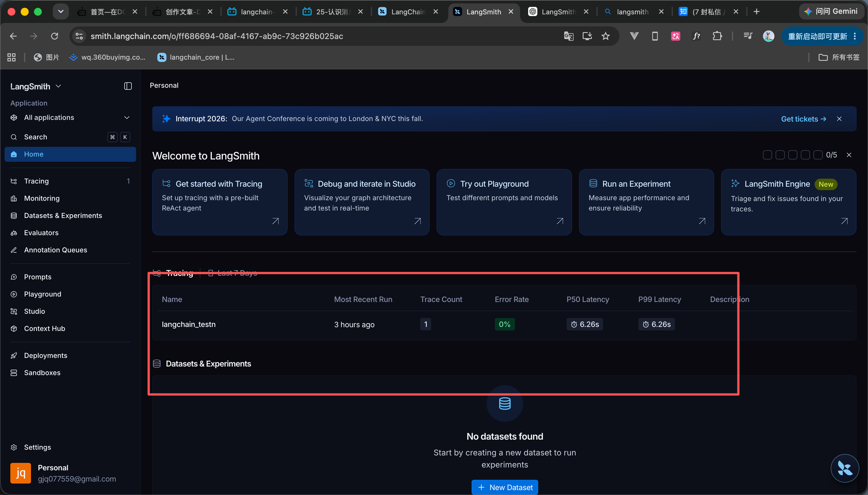Open Datasets & Experiments sidebar item

(70, 216)
